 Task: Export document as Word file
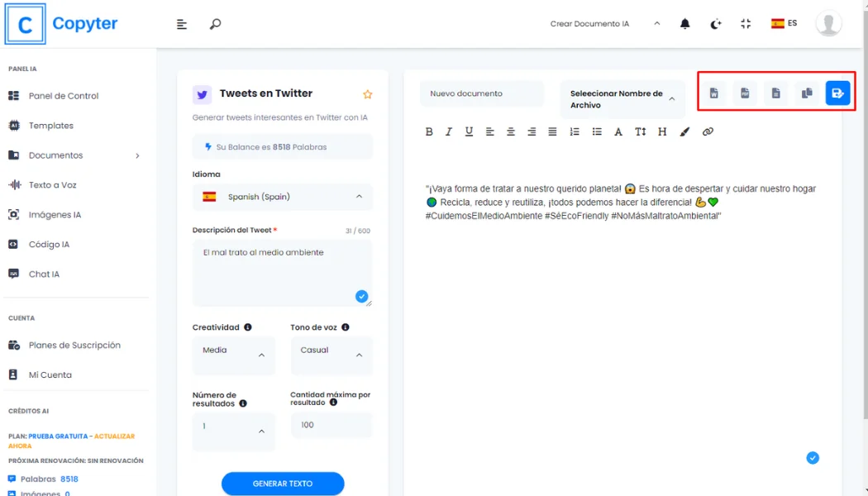tap(713, 93)
